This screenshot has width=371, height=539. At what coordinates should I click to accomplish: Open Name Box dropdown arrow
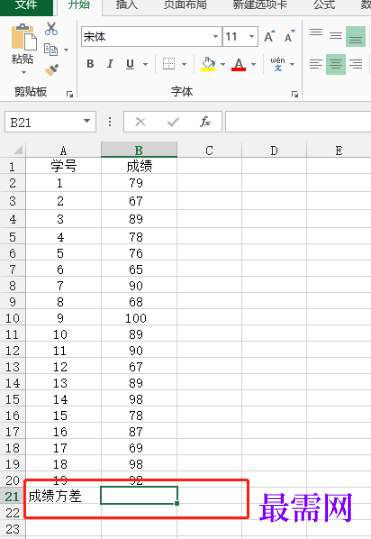(x=87, y=121)
